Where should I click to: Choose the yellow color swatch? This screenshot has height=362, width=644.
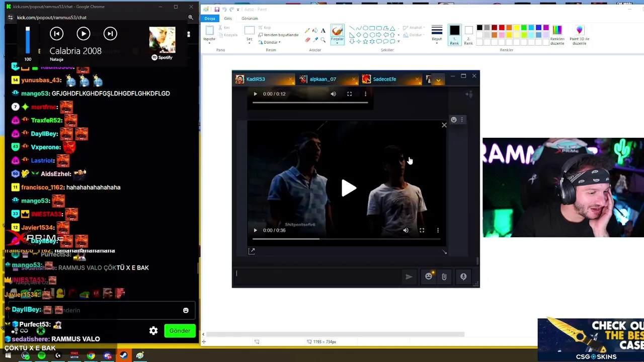click(516, 28)
